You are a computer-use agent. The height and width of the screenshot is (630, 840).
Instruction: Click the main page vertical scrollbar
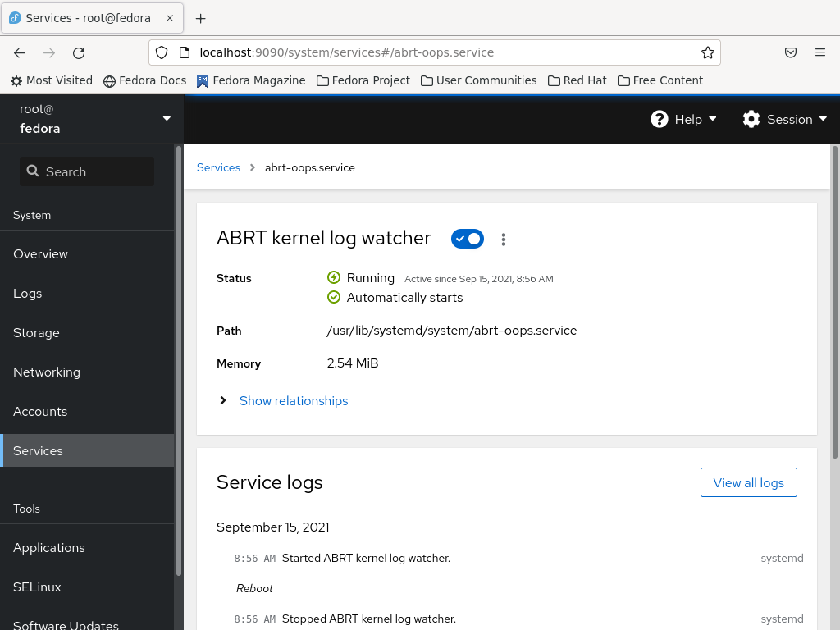pos(834,302)
